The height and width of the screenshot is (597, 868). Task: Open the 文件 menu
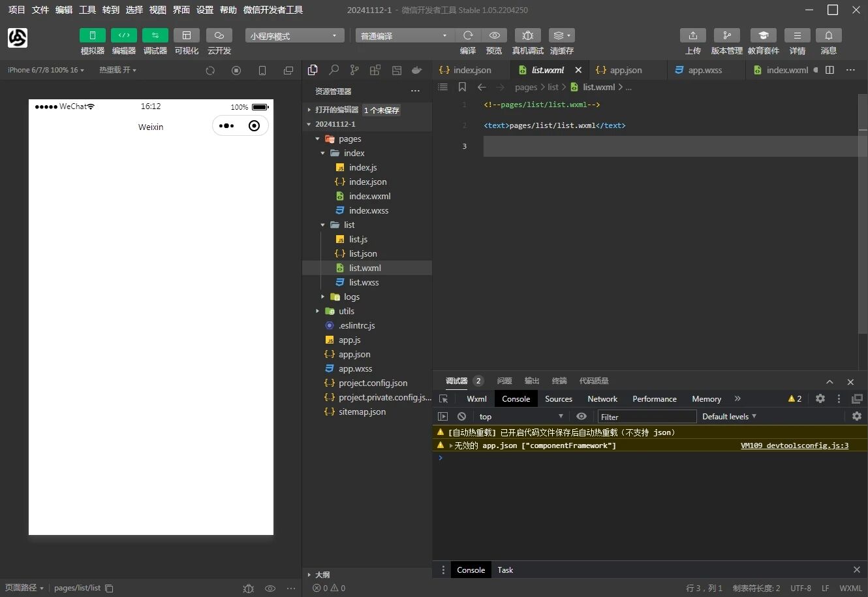point(40,10)
